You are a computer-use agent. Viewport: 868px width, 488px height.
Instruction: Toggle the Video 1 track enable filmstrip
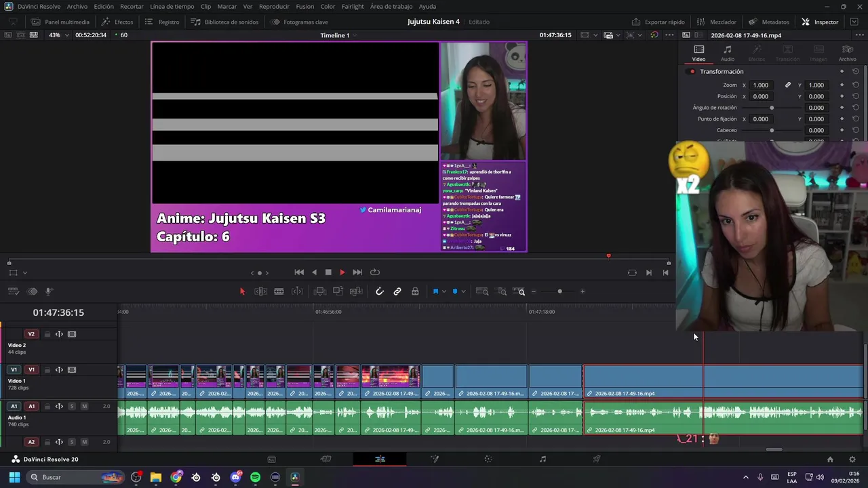[72, 370]
